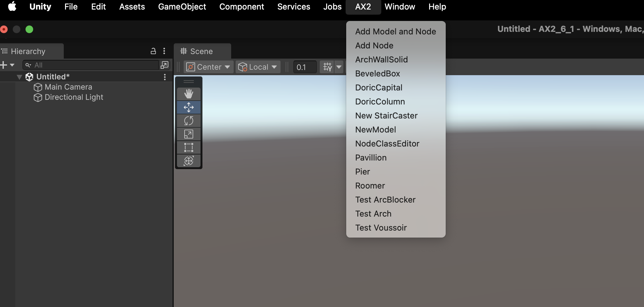Open the scene search-by-type picker icon
This screenshot has height=307, width=644.
click(x=165, y=65)
